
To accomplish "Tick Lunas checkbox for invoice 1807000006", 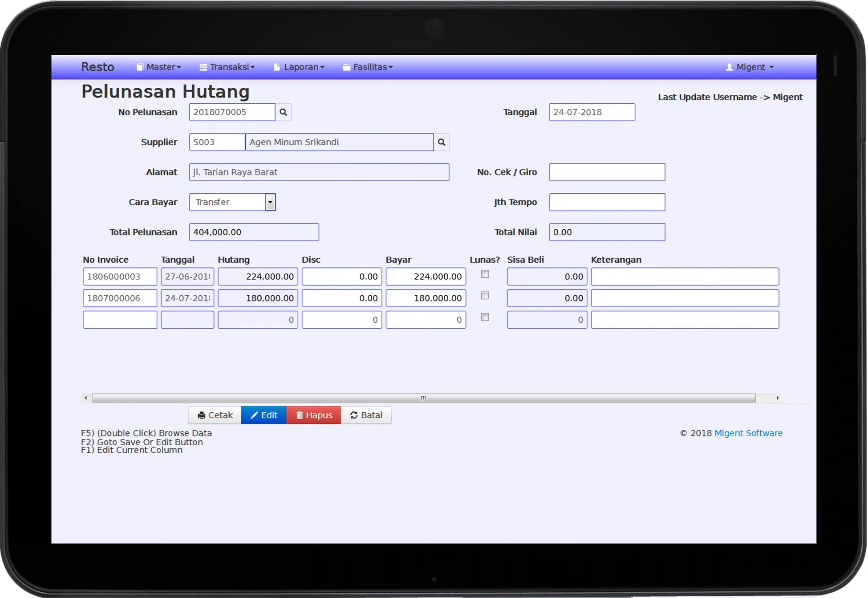I will coord(485,296).
